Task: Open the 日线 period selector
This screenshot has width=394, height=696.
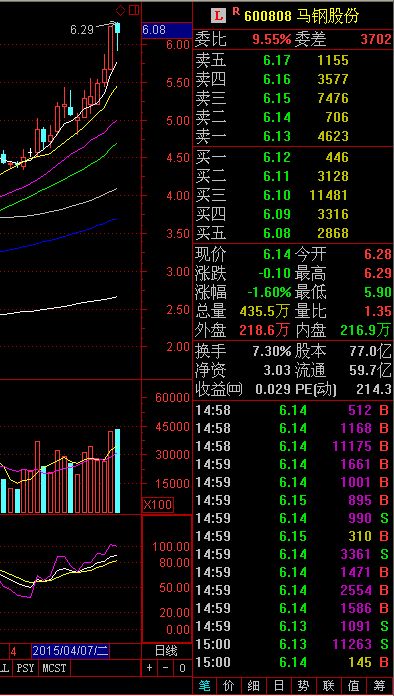Action: click(165, 651)
